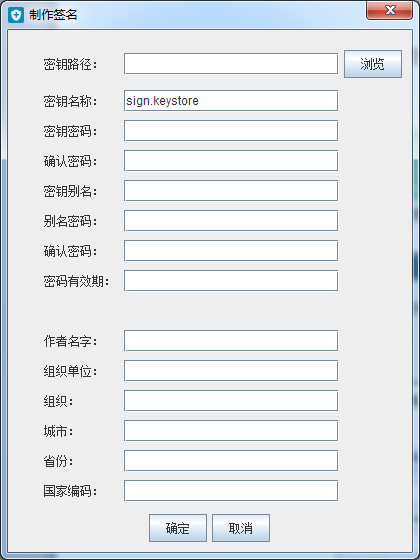Click the 城市 input field
This screenshot has width=420, height=560.
[x=231, y=431]
